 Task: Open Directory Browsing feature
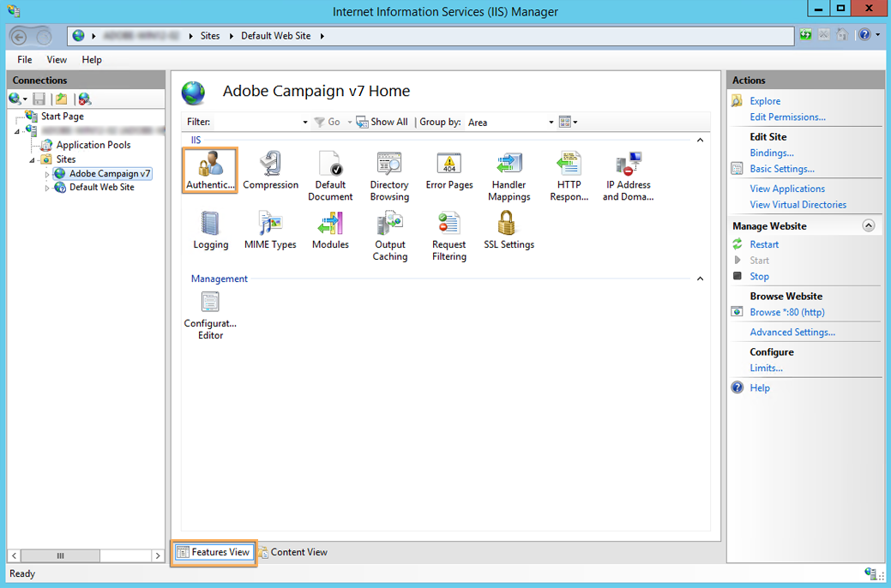(x=389, y=176)
